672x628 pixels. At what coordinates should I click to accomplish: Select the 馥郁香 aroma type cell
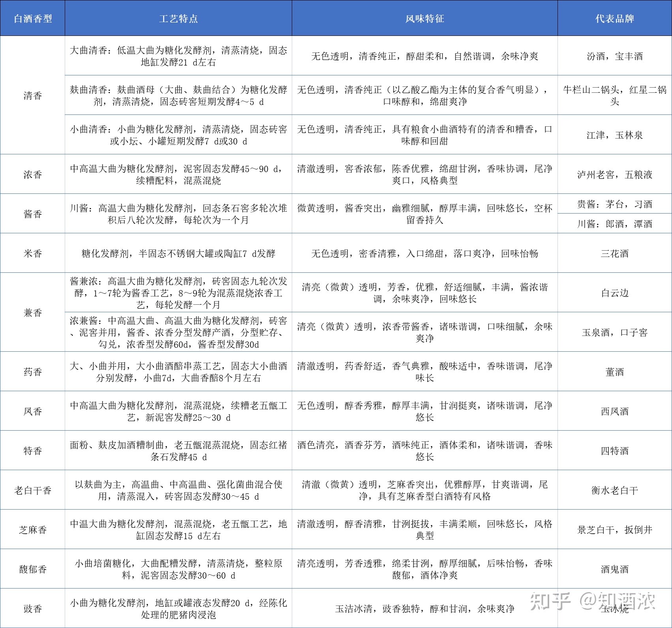[x=32, y=569]
